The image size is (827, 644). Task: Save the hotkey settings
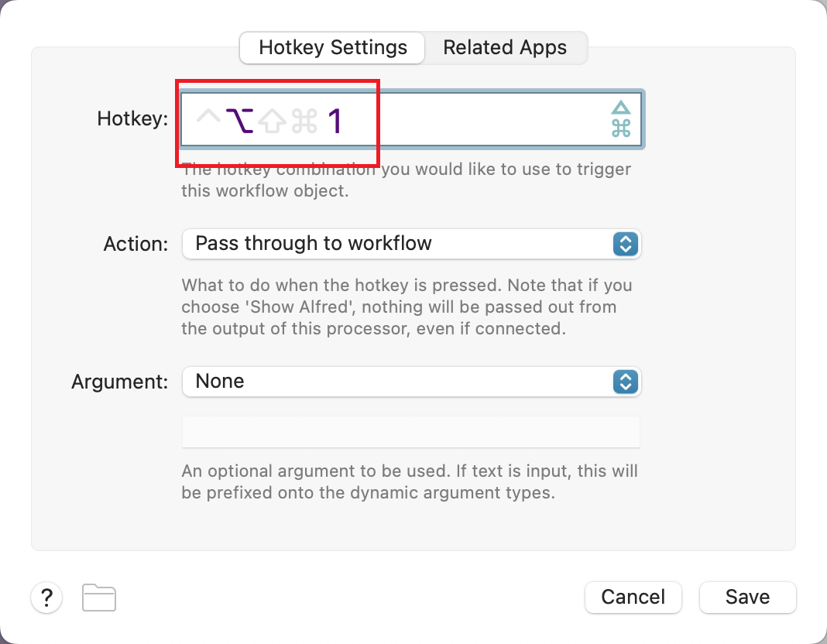click(x=747, y=597)
